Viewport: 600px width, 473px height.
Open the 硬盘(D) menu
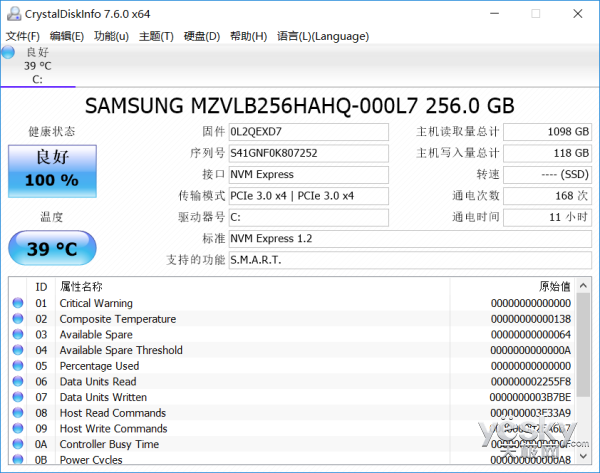pos(202,36)
